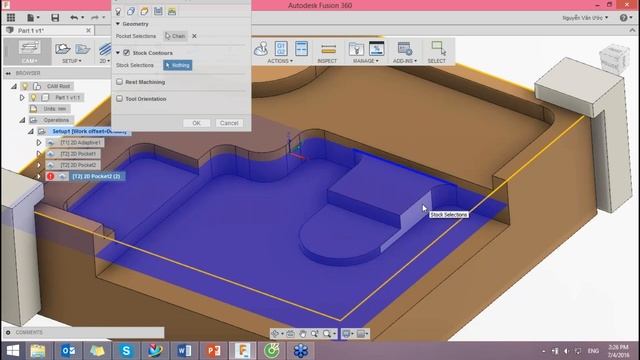Close the Part 1 v1 tab
The height and width of the screenshot is (360, 640).
click(88, 31)
